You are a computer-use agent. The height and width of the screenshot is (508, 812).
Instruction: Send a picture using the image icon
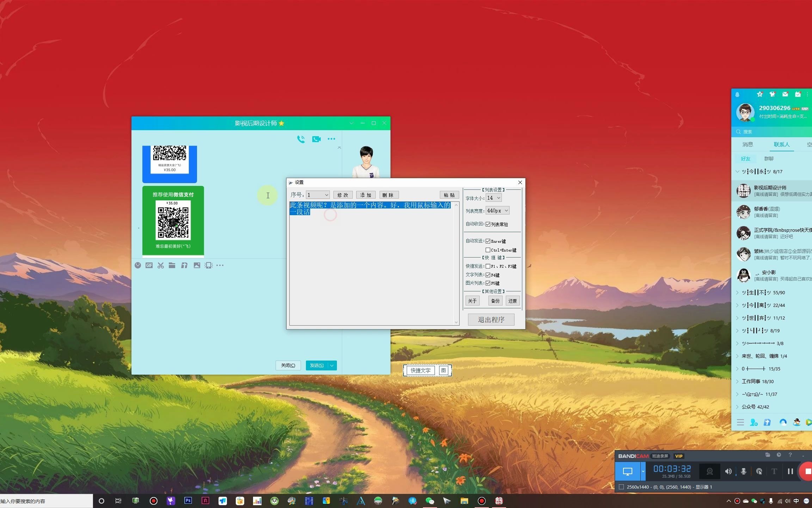point(197,265)
